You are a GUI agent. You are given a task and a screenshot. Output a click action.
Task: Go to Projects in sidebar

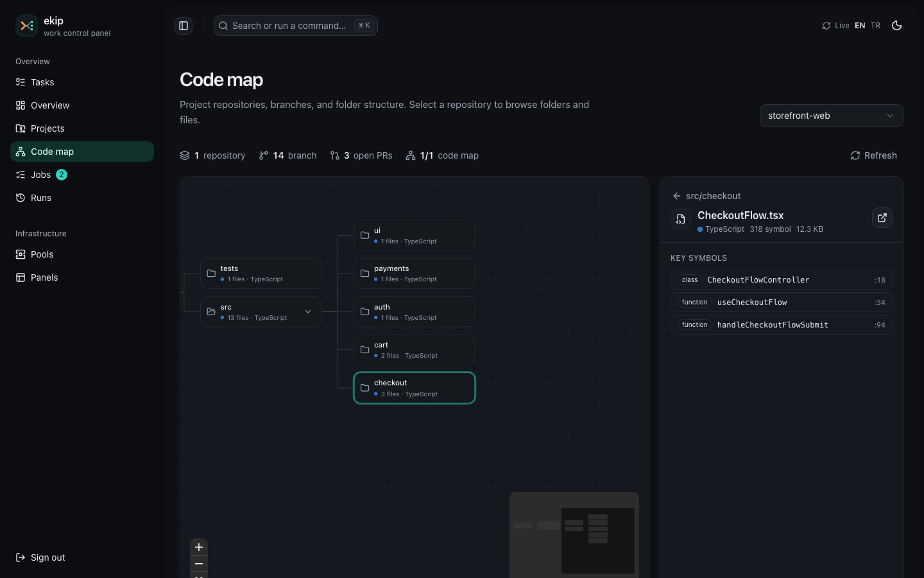82,128
